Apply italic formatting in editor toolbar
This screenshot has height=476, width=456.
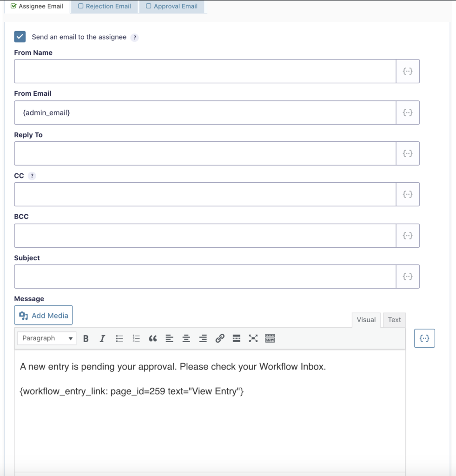coord(102,338)
